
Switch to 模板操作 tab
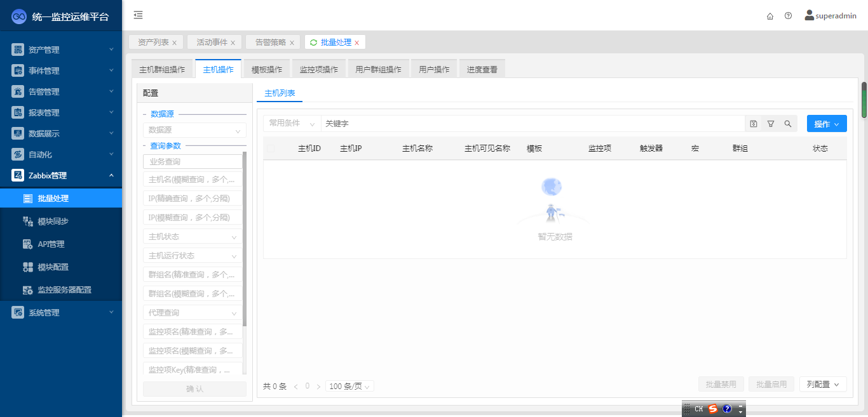click(267, 69)
